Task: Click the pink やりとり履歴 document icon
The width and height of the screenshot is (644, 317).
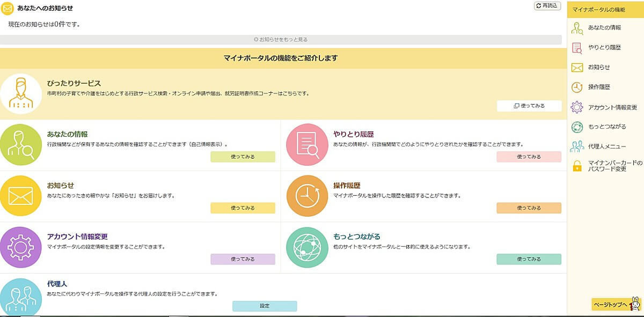Action: click(306, 144)
